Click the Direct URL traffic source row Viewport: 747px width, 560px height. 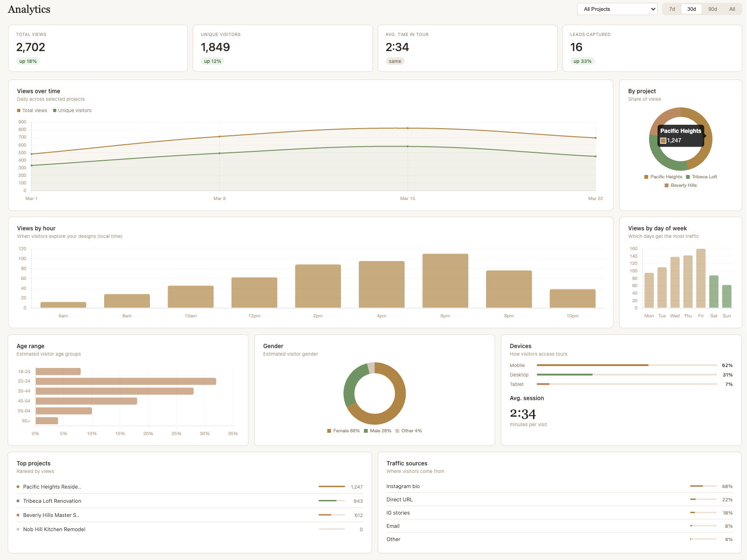click(x=560, y=499)
